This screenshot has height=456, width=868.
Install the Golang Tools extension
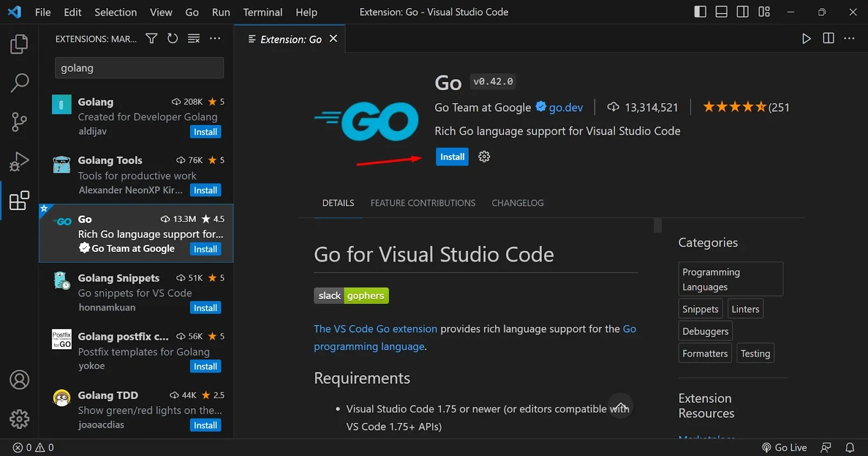pyautogui.click(x=206, y=191)
